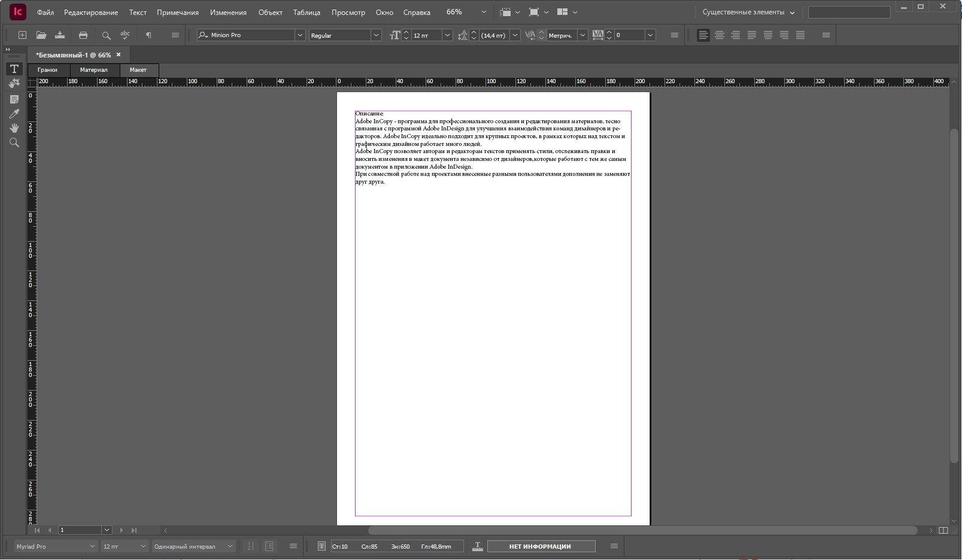Switch to the Материал view tab
The image size is (962, 560).
[94, 70]
